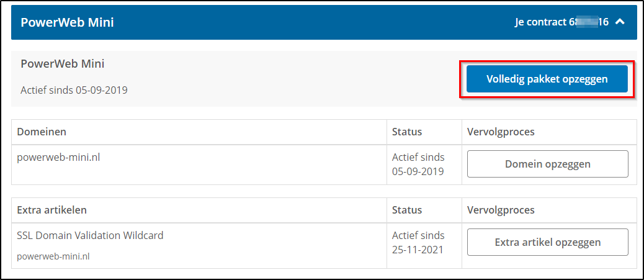Click the domain's 'Actief sinds 05-09-2019' status cell

click(418, 165)
